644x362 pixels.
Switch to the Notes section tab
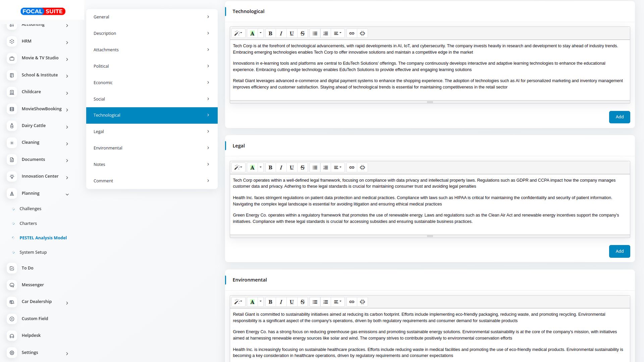click(152, 164)
